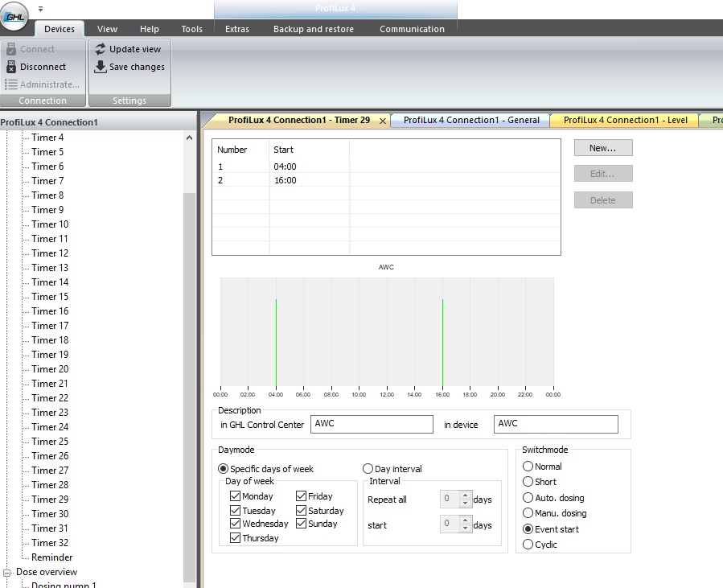Image resolution: width=723 pixels, height=588 pixels.
Task: Click the Save changes download icon
Action: [x=100, y=67]
